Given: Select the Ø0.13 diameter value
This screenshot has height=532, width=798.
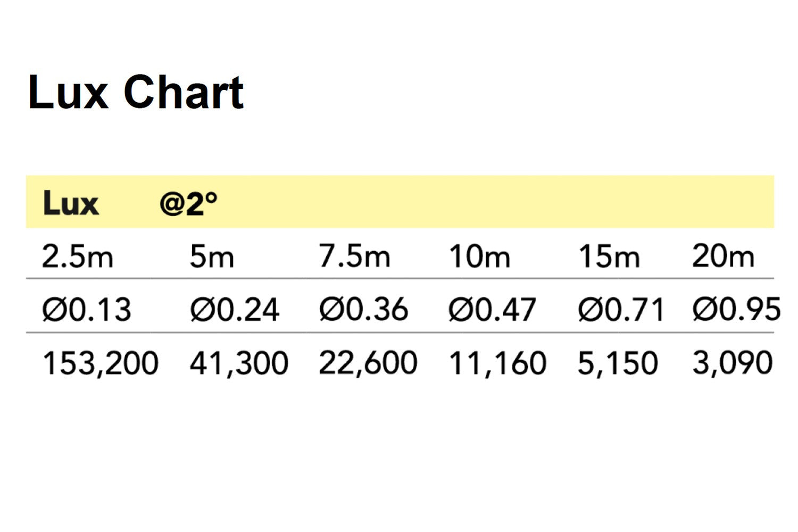Looking at the screenshot, I should click(x=87, y=310).
